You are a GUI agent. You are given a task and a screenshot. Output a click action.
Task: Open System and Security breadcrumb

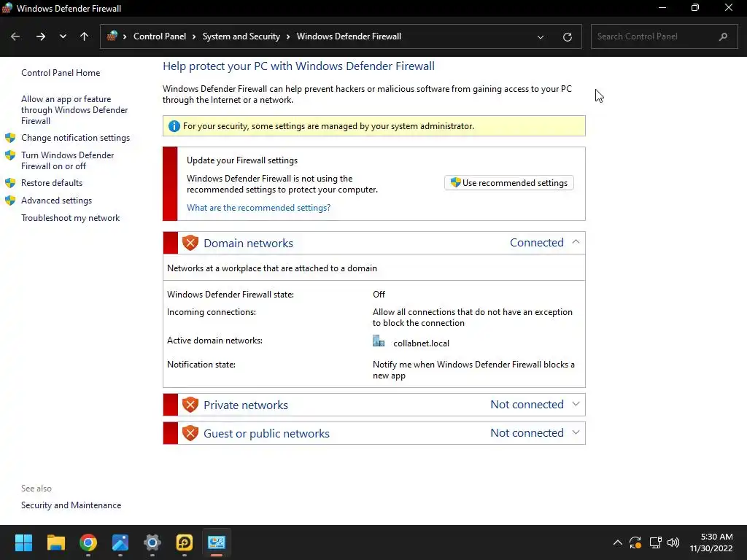[241, 36]
